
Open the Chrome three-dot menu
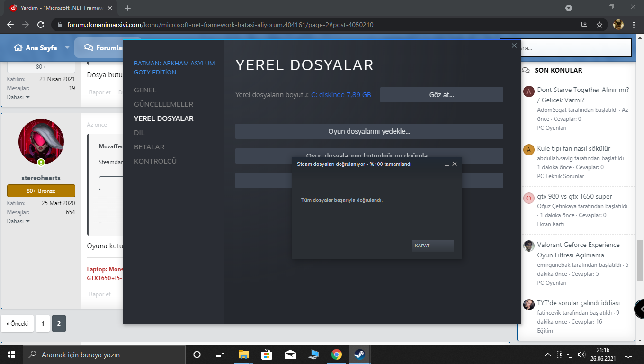coord(634,25)
